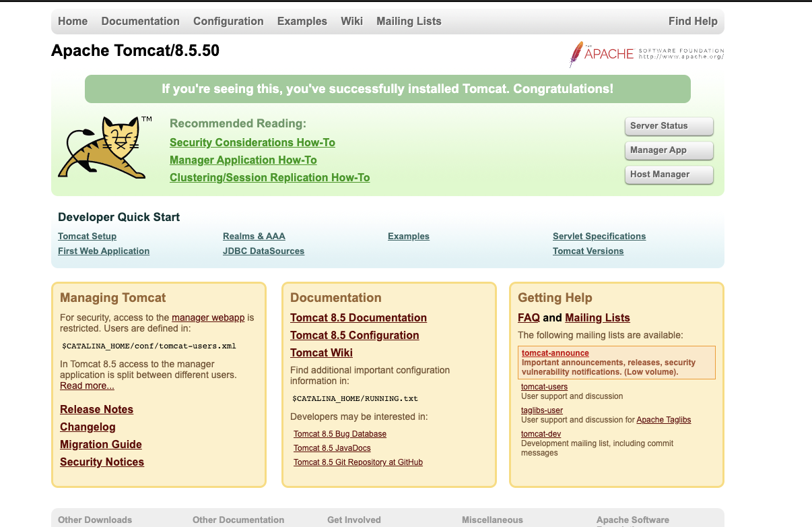Open Mailing Lists in the top navigation
Viewport: 812px width, 527px height.
point(409,21)
